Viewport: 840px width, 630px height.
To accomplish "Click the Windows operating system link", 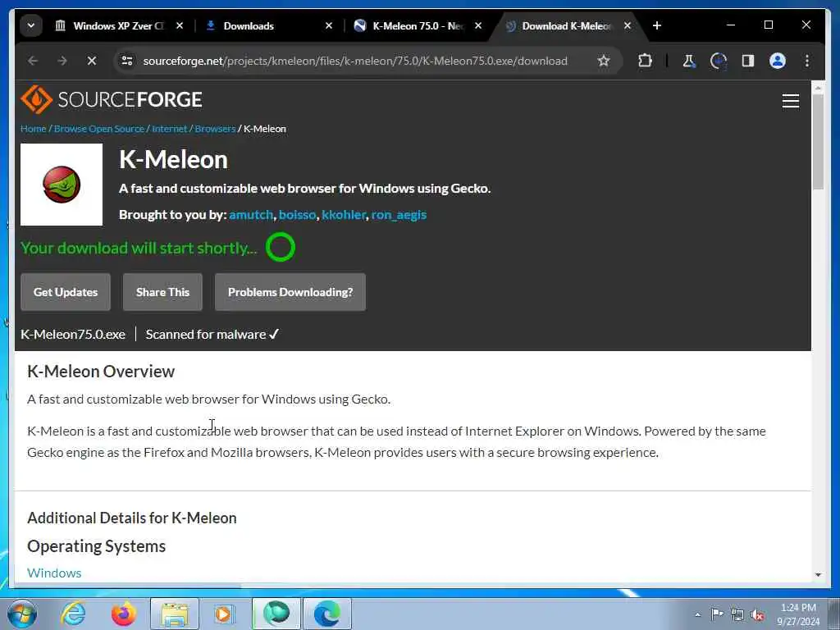I will click(x=54, y=573).
